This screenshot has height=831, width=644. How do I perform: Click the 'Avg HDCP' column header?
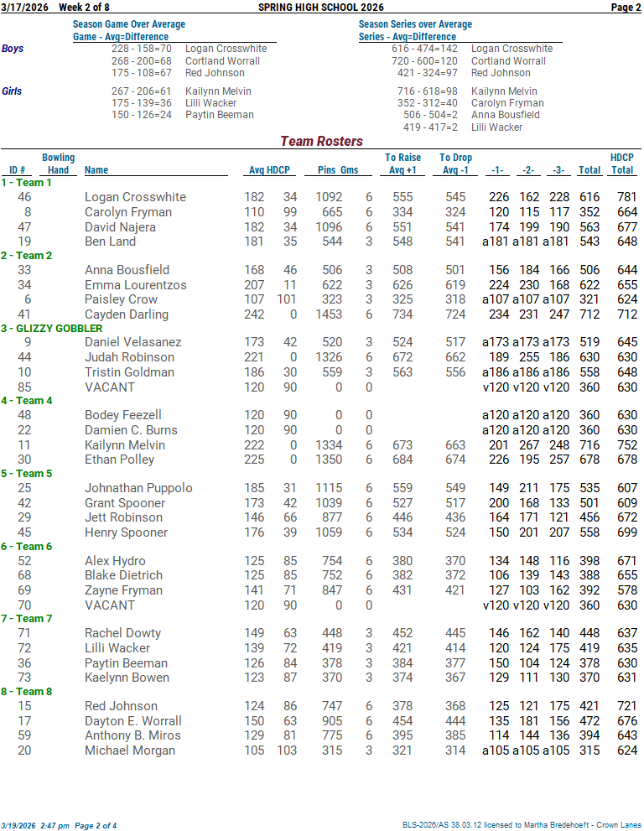[269, 170]
